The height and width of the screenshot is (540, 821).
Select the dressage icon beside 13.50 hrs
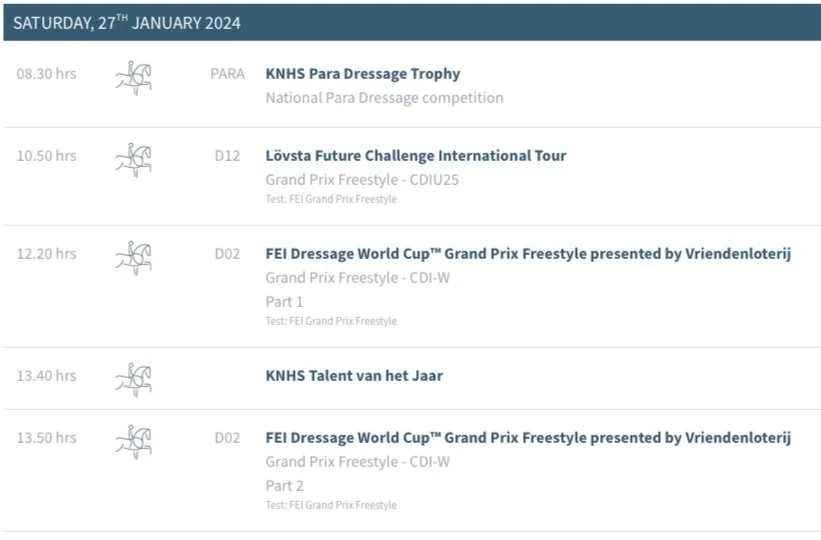[x=134, y=443]
